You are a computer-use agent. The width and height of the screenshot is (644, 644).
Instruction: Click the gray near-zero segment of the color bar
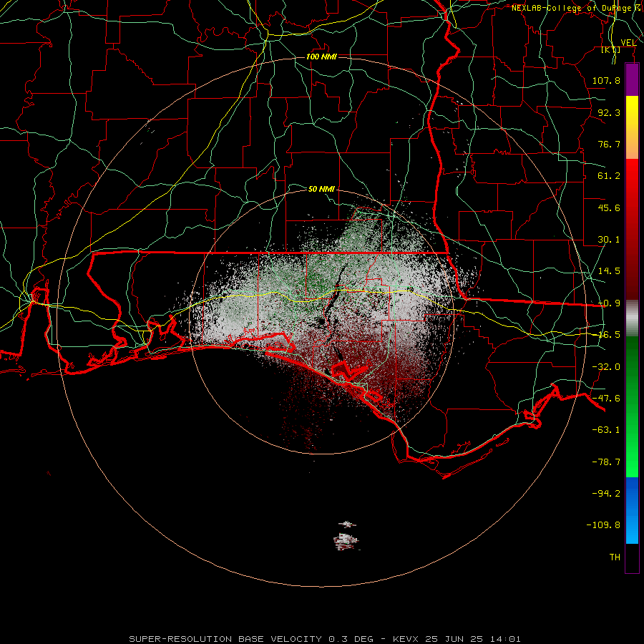pyautogui.click(x=632, y=318)
